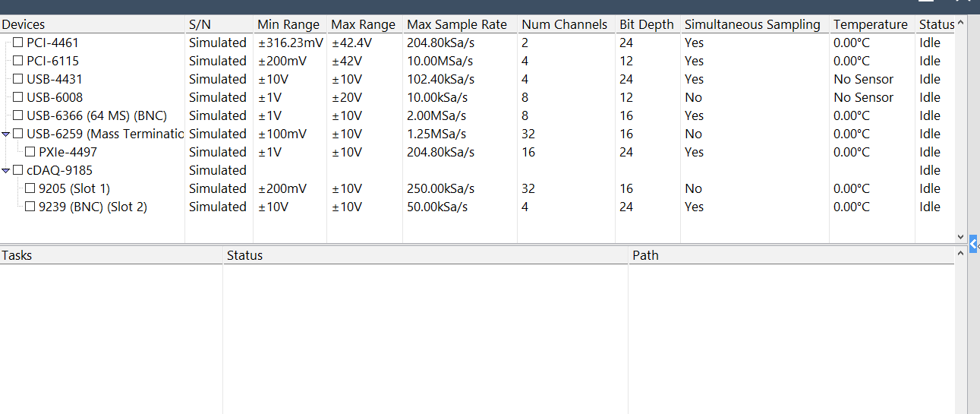The height and width of the screenshot is (414, 980).
Task: Click the device list scroll-up arrow
Action: click(960, 24)
